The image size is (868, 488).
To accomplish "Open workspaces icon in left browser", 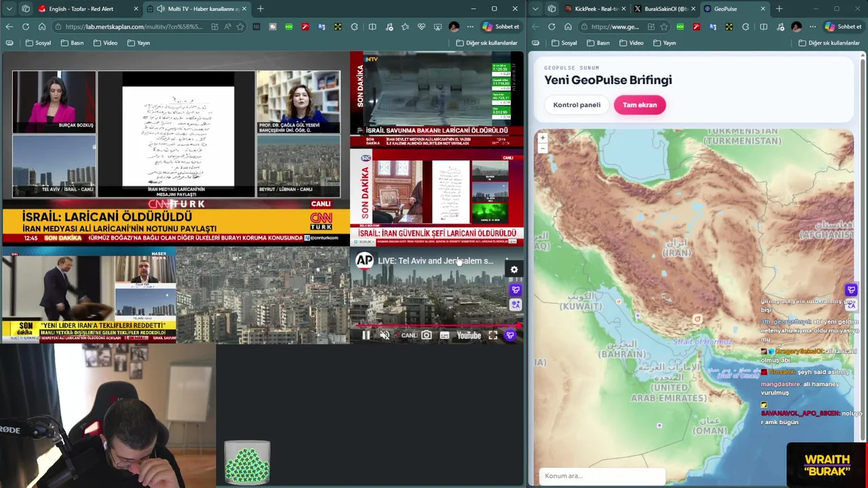I will click(26, 9).
